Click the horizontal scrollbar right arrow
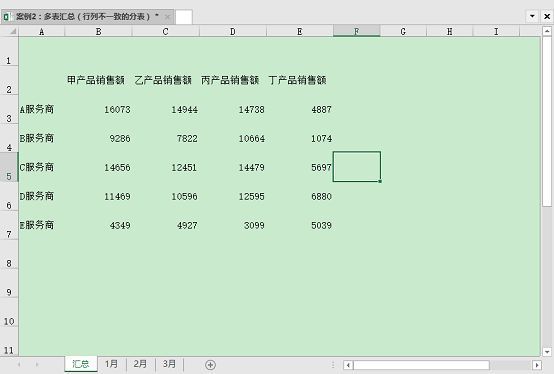This screenshot has width=554, height=374. click(x=537, y=365)
